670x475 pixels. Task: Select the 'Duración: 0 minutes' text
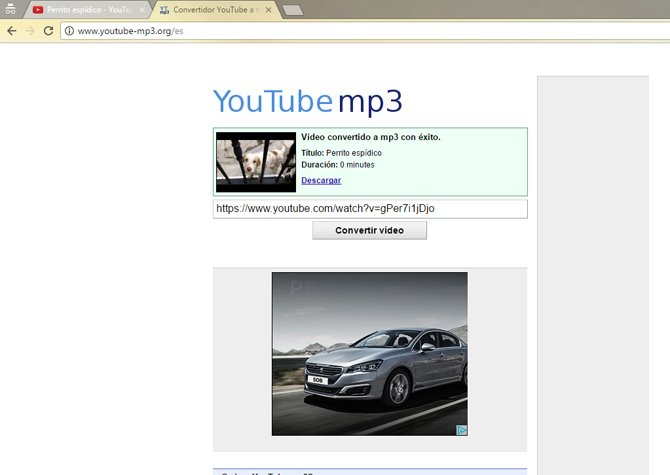[x=338, y=165]
